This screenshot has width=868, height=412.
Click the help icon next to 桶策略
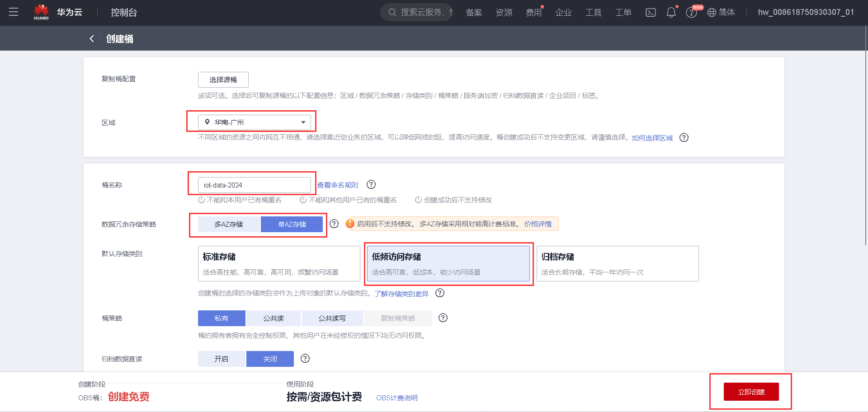pos(443,318)
